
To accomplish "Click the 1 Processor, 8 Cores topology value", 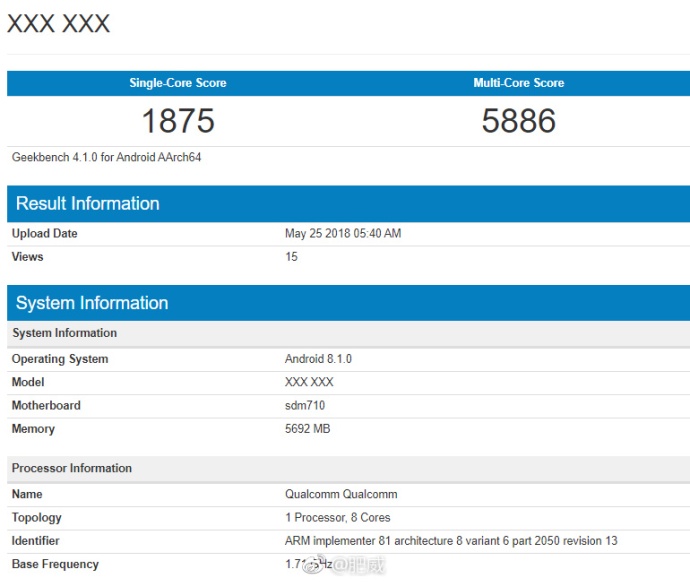I will (337, 518).
